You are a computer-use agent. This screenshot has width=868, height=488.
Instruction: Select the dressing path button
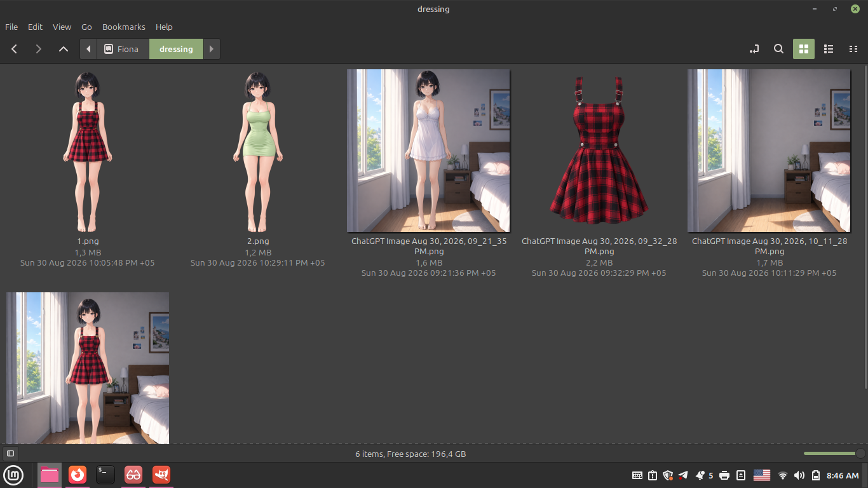176,49
